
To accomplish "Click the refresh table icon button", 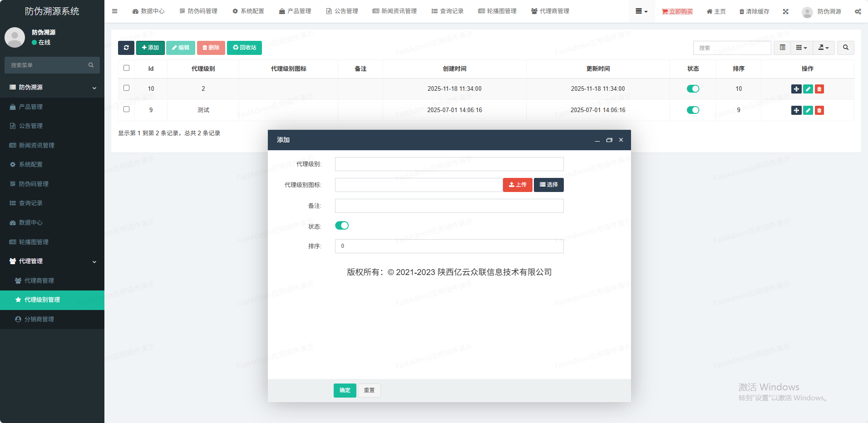I will (126, 48).
